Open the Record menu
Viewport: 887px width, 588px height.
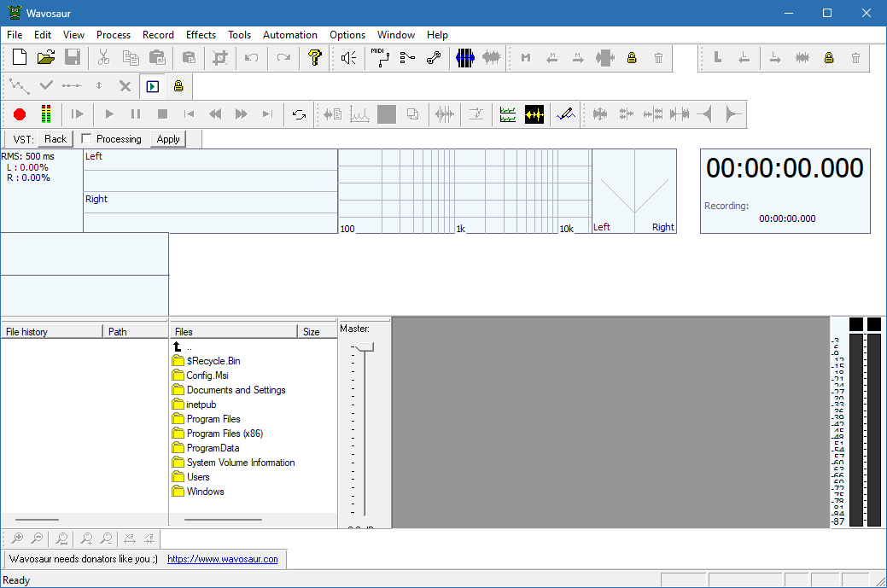click(158, 34)
